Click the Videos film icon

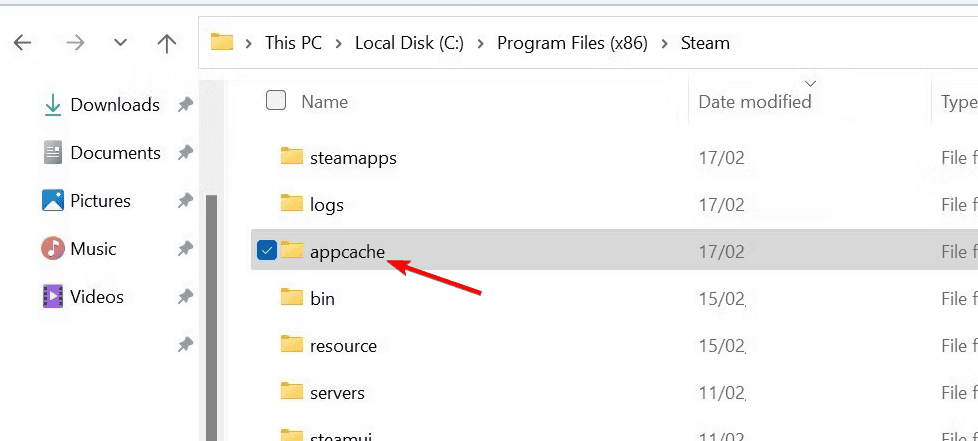(x=53, y=296)
